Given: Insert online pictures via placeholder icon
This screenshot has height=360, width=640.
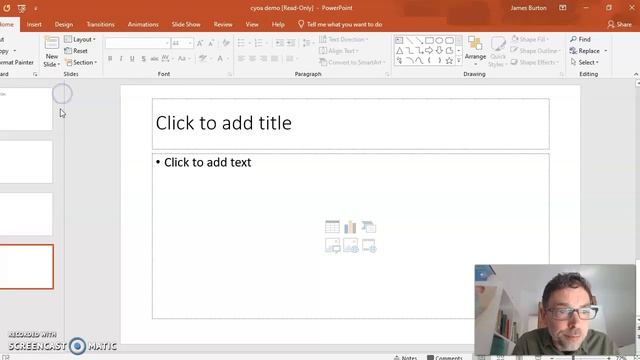Looking at the screenshot, I should 350,245.
